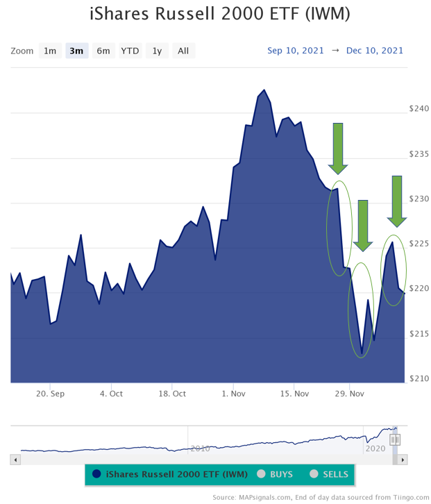The width and height of the screenshot is (431, 504).
Task: Toggle the SELLS series label in legend
Action: (x=335, y=474)
